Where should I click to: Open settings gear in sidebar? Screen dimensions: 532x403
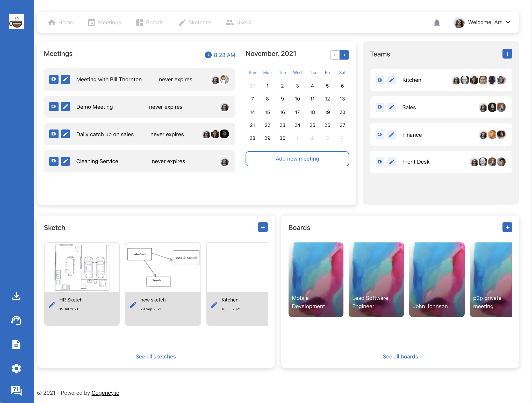(16, 369)
